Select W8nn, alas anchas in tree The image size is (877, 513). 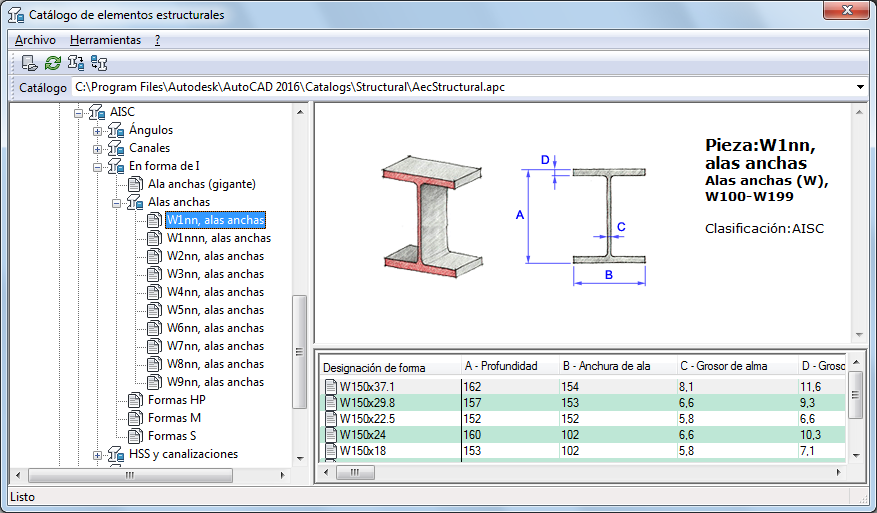(215, 364)
